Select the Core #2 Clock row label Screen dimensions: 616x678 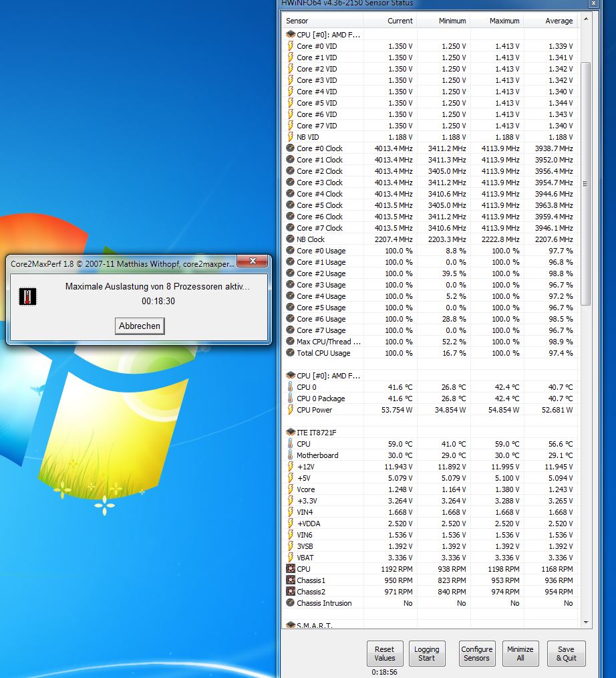coord(319,171)
